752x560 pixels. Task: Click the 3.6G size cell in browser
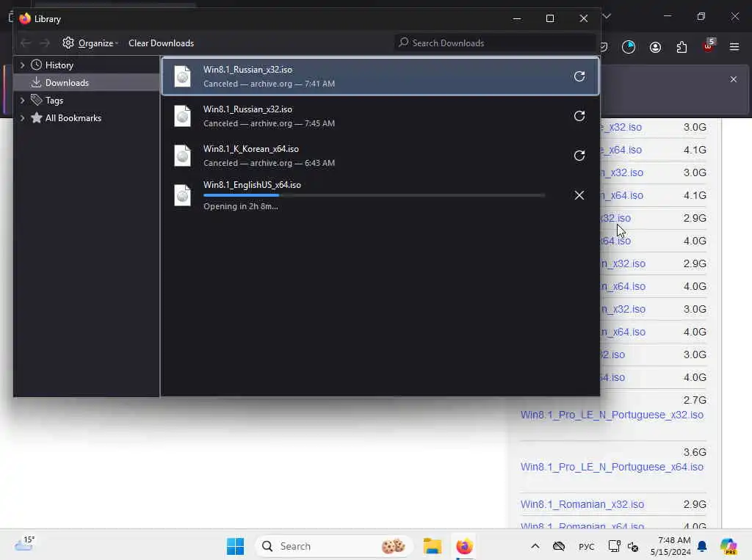pos(695,452)
